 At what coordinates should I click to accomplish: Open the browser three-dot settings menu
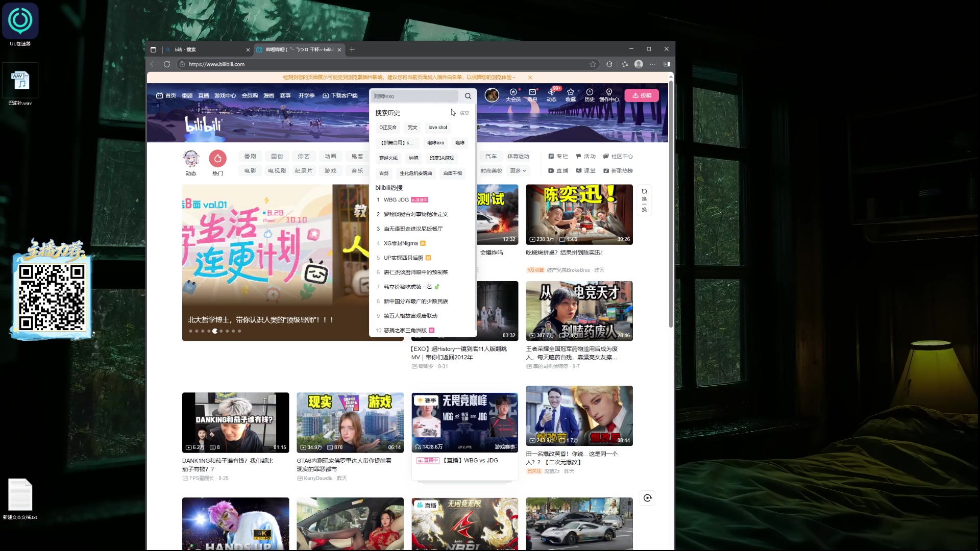(652, 64)
